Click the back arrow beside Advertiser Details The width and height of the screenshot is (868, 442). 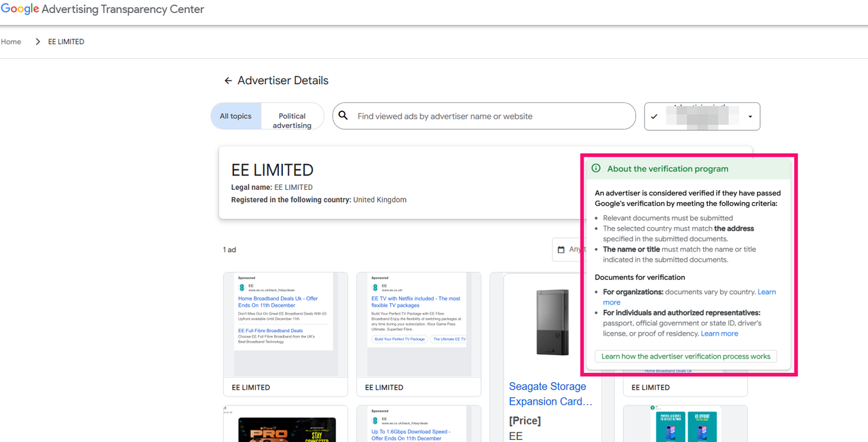click(x=228, y=81)
